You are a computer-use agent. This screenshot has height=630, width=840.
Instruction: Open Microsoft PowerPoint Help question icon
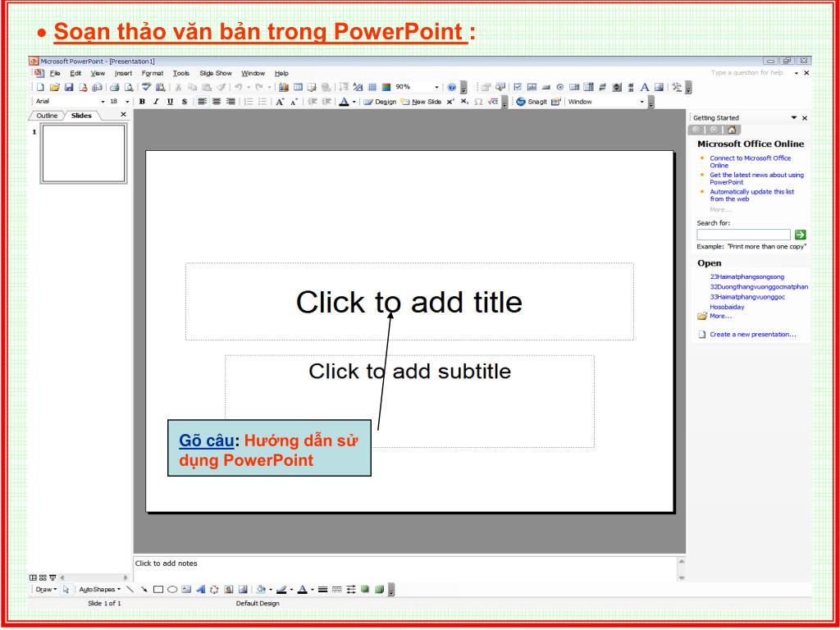(x=452, y=87)
